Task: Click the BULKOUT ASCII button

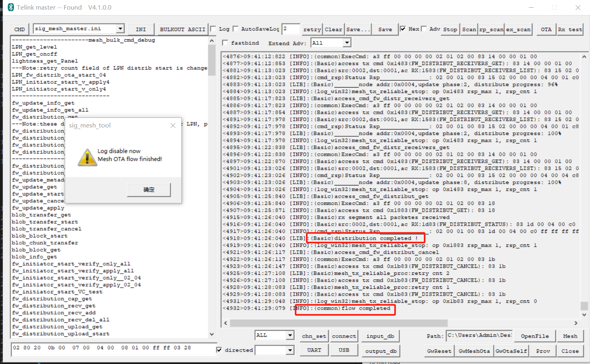Action: point(183,29)
